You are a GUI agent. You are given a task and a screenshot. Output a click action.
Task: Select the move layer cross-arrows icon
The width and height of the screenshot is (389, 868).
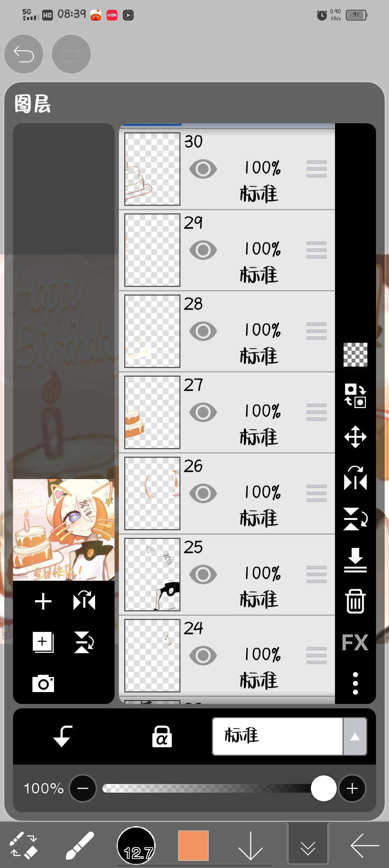[x=355, y=437]
